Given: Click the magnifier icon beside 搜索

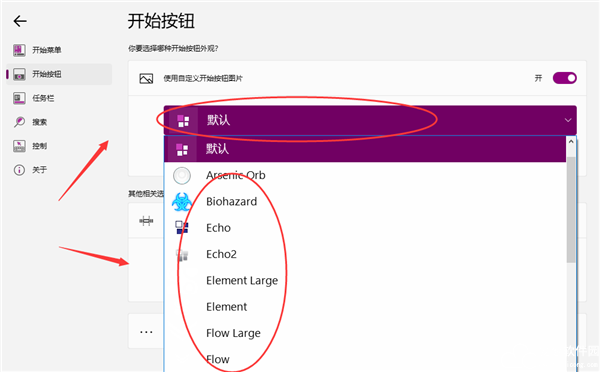Looking at the screenshot, I should click(x=20, y=122).
